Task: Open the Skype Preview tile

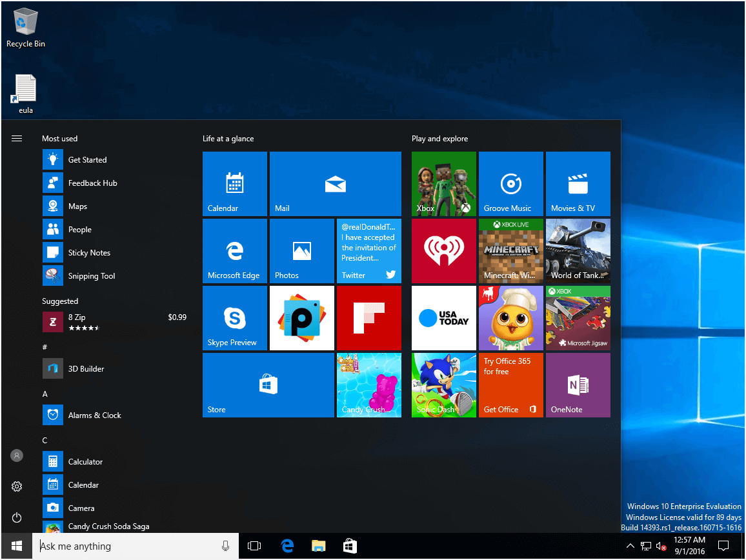Action: pyautogui.click(x=234, y=318)
